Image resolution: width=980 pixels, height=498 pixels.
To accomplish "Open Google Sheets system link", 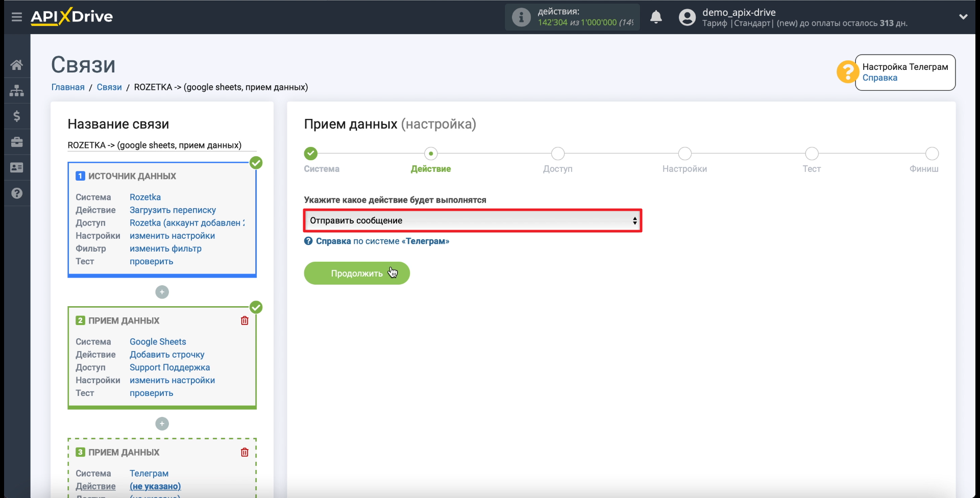I will (x=158, y=342).
